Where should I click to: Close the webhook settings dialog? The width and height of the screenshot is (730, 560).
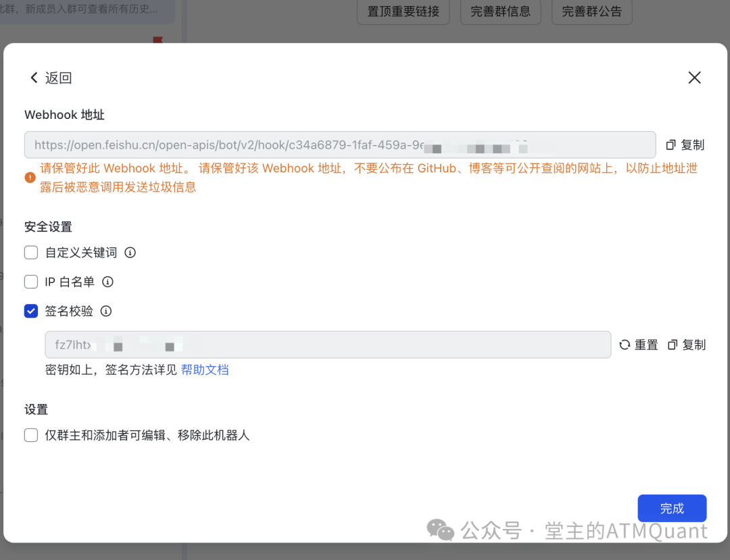pos(694,78)
